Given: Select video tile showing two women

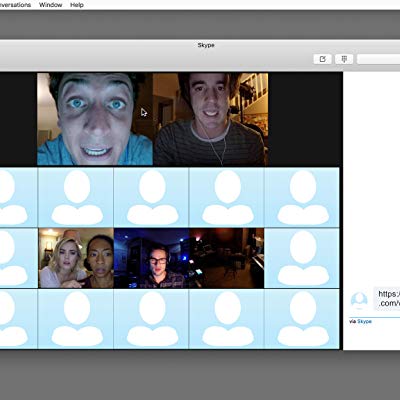Looking at the screenshot, I should coord(76,258).
